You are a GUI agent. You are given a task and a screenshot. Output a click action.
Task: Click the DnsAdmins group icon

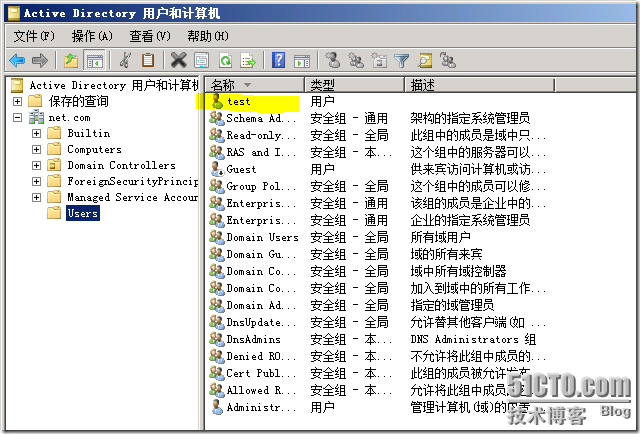(217, 339)
